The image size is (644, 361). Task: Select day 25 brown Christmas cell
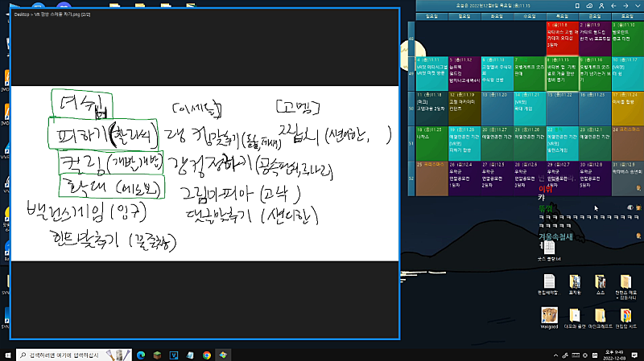[x=431, y=178]
